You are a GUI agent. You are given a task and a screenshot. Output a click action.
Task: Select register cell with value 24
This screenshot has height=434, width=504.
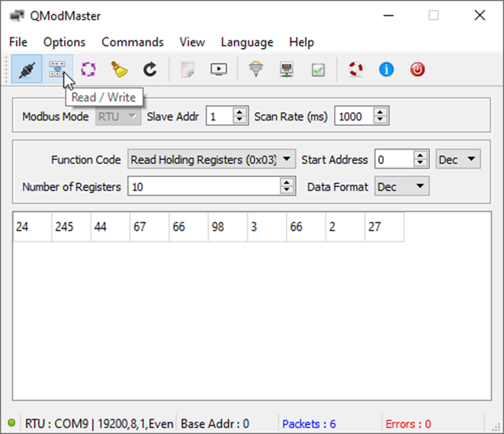tap(32, 227)
